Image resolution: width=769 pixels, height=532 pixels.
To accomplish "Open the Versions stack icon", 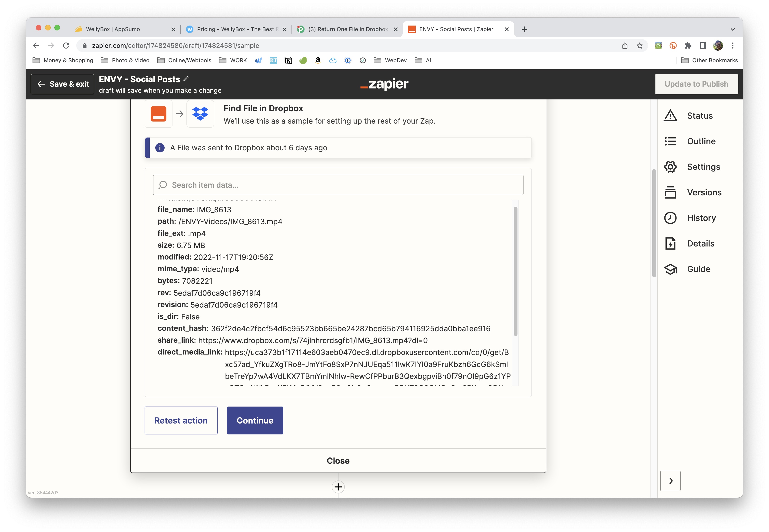I will [x=670, y=192].
